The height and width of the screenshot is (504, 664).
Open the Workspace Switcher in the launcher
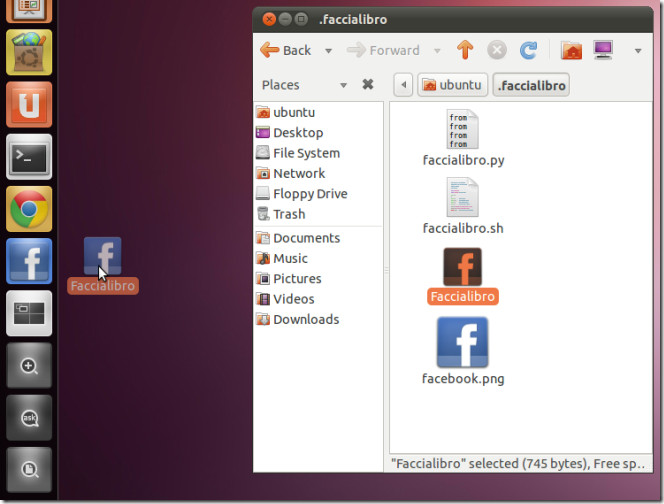click(x=29, y=313)
